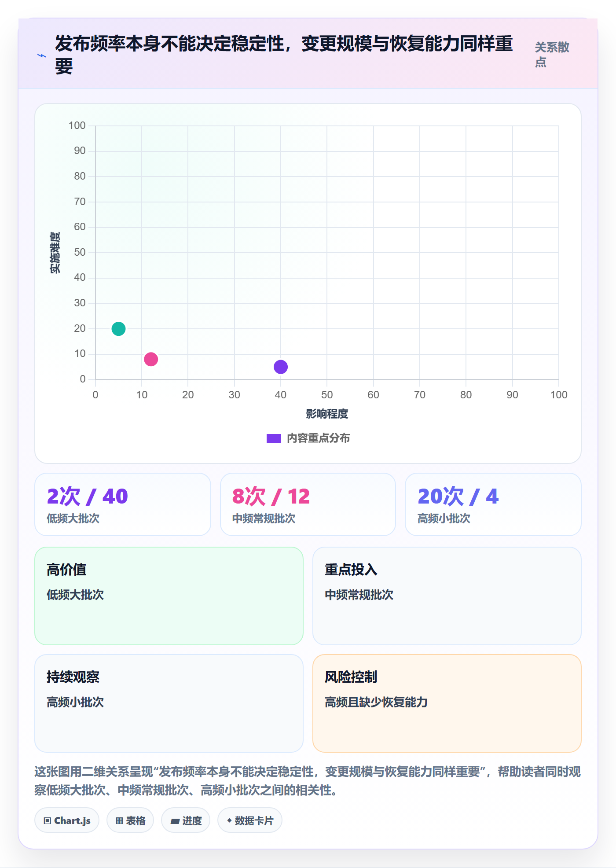This screenshot has width=616, height=868.
Task: Open the 重点投入 quadrant card
Action: point(447,596)
